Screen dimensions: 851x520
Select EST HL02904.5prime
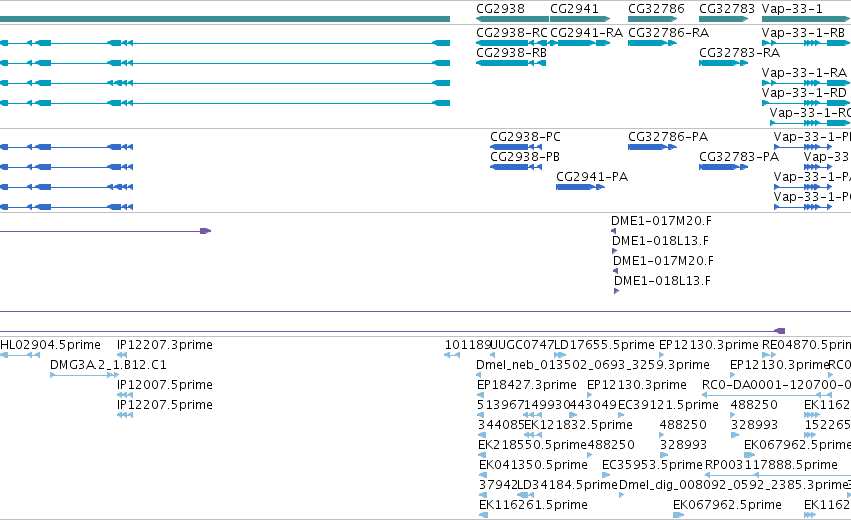click(x=50, y=345)
